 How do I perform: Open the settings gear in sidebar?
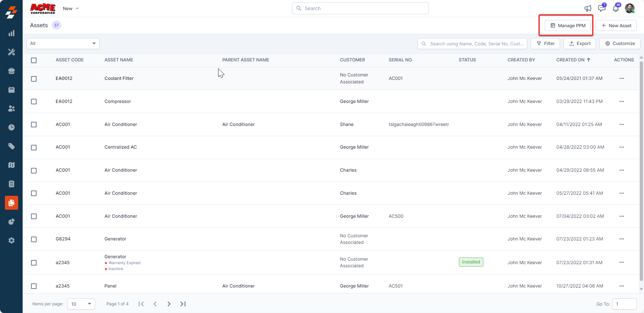[x=11, y=240]
